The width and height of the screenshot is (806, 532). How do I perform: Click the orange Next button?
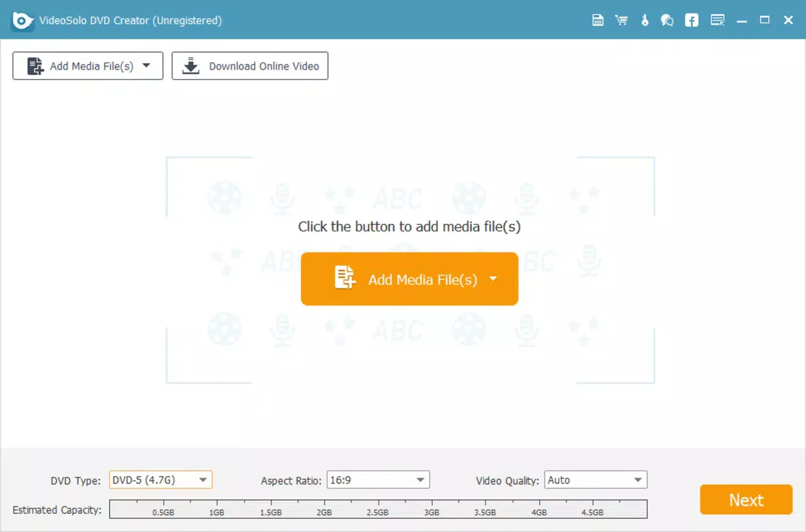746,499
